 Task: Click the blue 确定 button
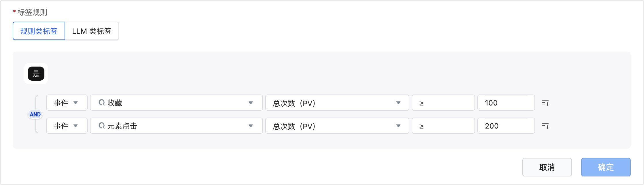tap(606, 167)
